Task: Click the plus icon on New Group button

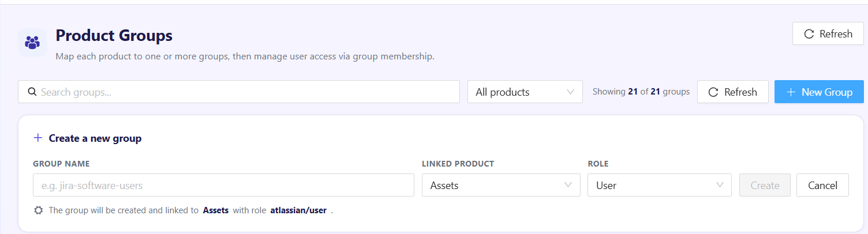Action: click(x=791, y=92)
